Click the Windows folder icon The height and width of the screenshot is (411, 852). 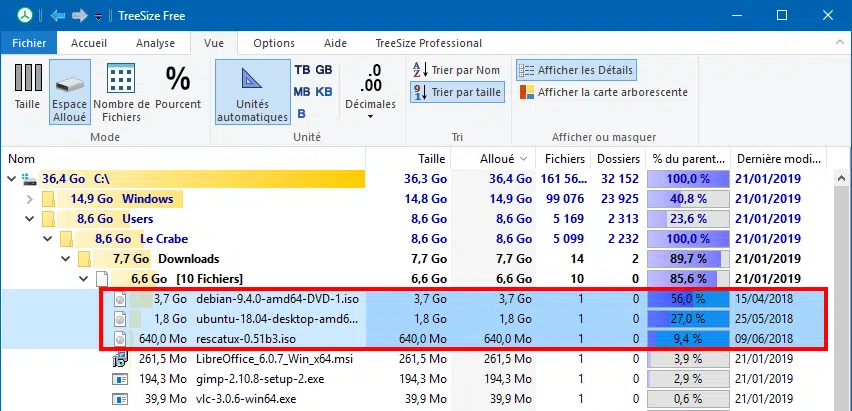click(x=48, y=199)
